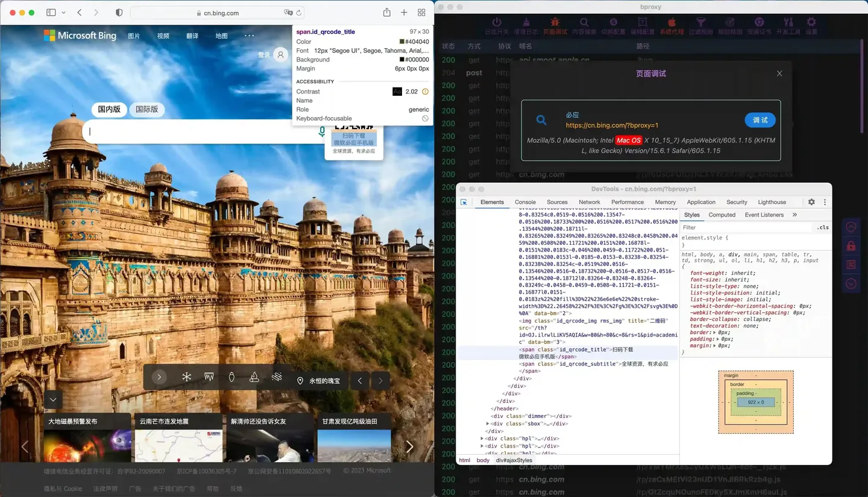Toggle the .cls class editor
Screen dimensions: 868x497
[x=822, y=227]
